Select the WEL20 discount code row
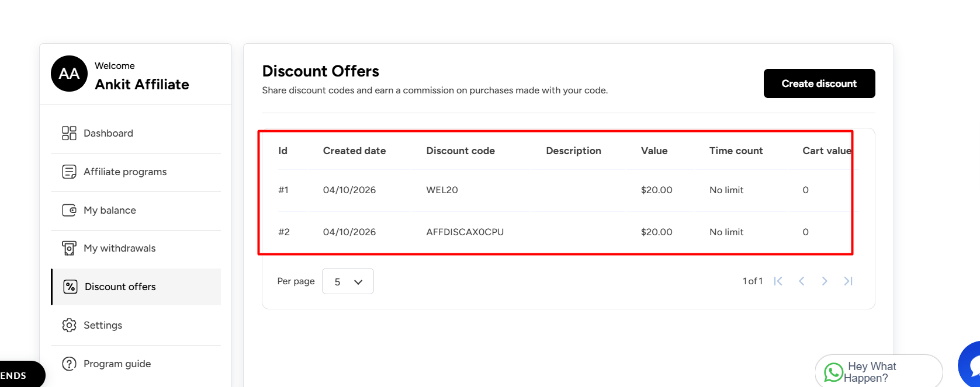This screenshot has width=980, height=387. click(x=442, y=190)
